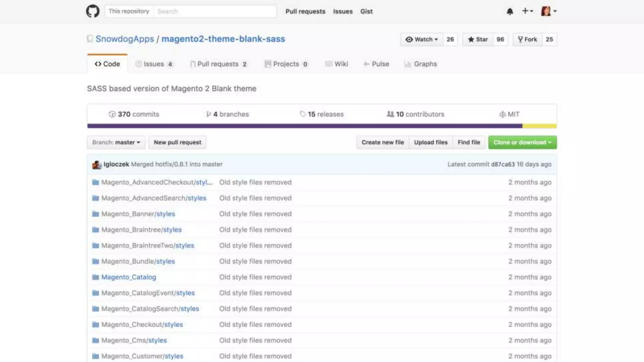Expand the Branch master dropdown
Viewport: 644px width, 362px height.
tap(116, 142)
